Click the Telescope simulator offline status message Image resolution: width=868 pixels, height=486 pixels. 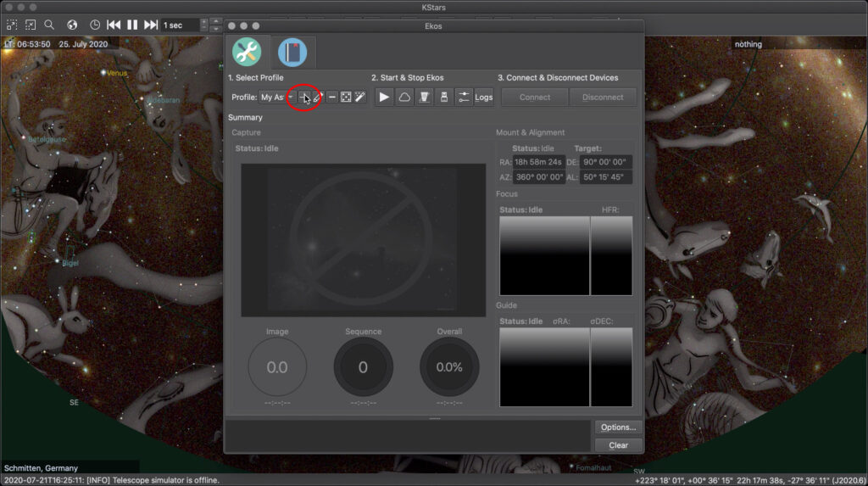(112, 480)
